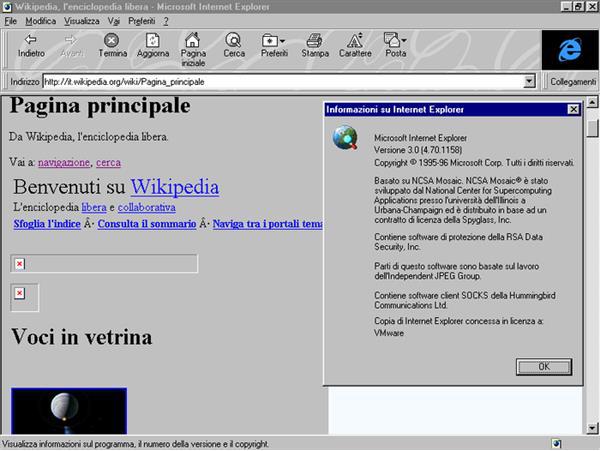
Task: Open the Posta toolbar dropdown arrow
Action: pyautogui.click(x=404, y=40)
